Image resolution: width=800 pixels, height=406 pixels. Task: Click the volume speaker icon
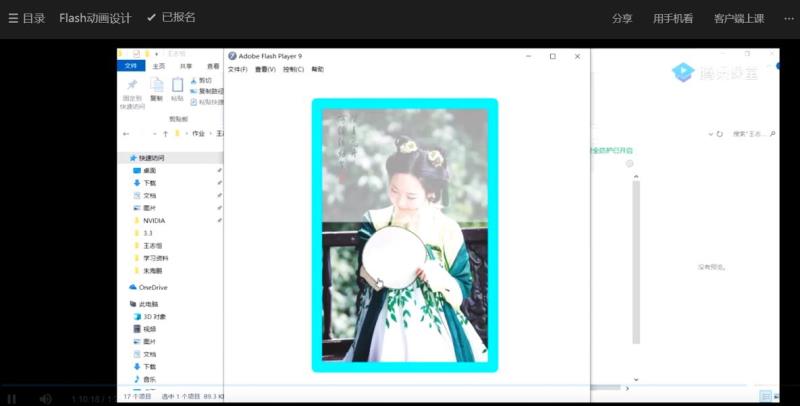[x=46, y=398]
